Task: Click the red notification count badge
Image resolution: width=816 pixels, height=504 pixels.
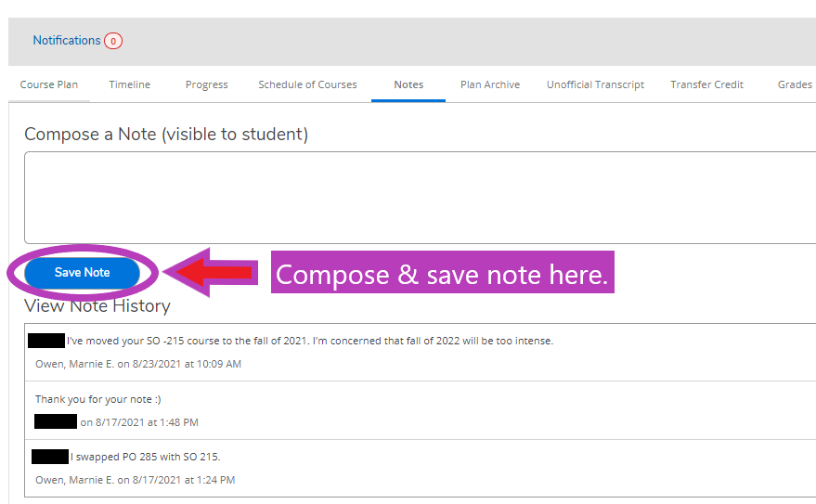Action: (113, 41)
